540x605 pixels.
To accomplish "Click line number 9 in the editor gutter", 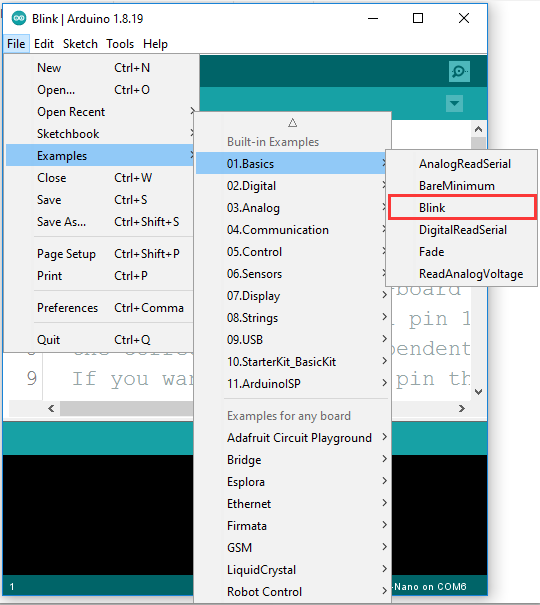I will click(x=32, y=378).
